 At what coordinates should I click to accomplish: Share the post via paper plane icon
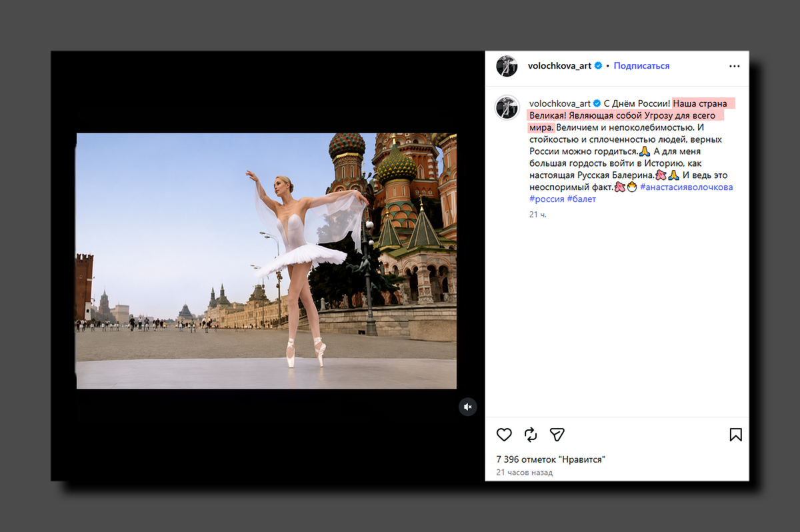(557, 435)
